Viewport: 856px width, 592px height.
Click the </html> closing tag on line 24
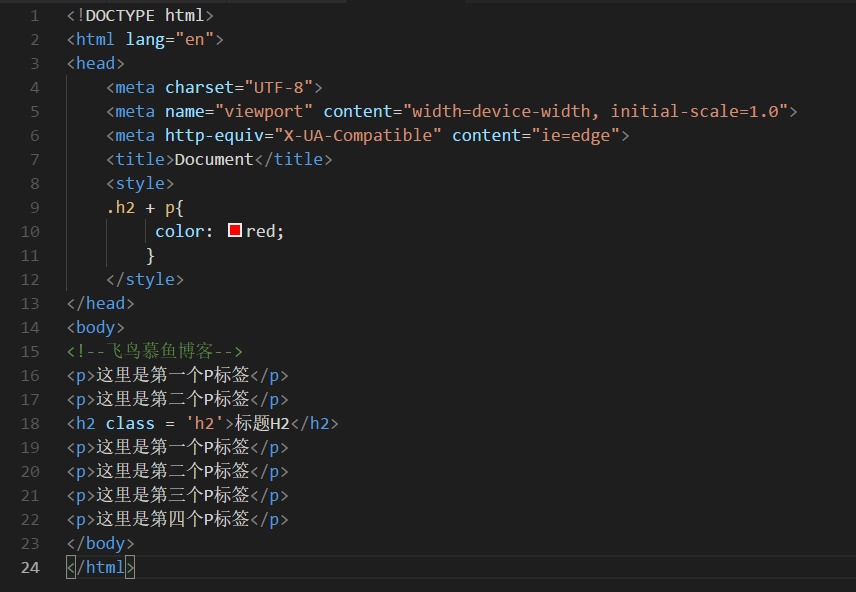[x=100, y=567]
